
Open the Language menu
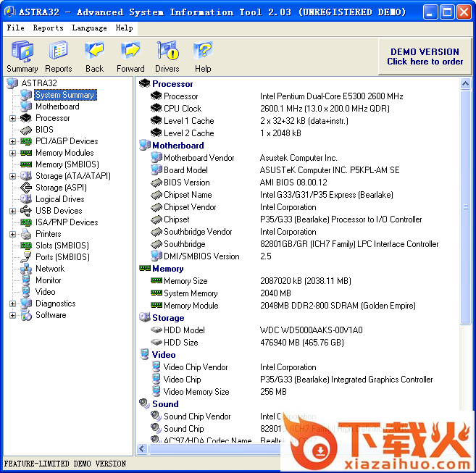point(90,28)
